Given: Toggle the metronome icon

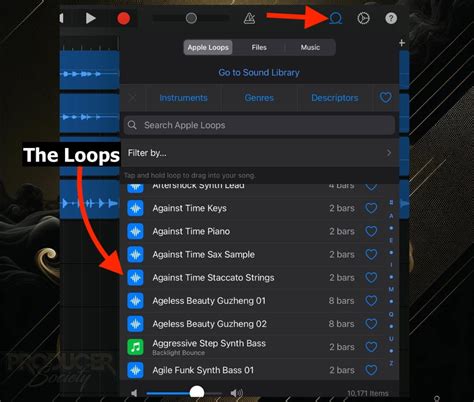Looking at the screenshot, I should 249,18.
